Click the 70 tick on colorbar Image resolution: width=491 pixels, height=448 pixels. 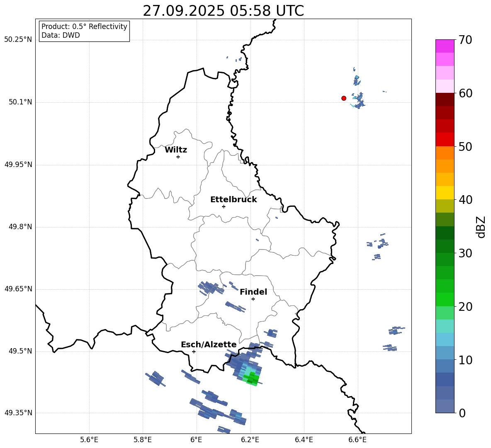(x=465, y=40)
